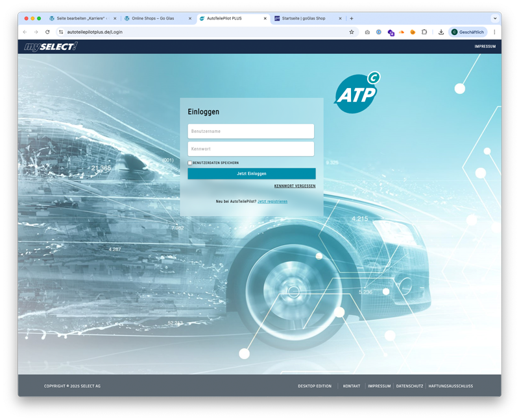The height and width of the screenshot is (420, 519).
Task: Focus the Benutzername input field
Action: tap(251, 131)
